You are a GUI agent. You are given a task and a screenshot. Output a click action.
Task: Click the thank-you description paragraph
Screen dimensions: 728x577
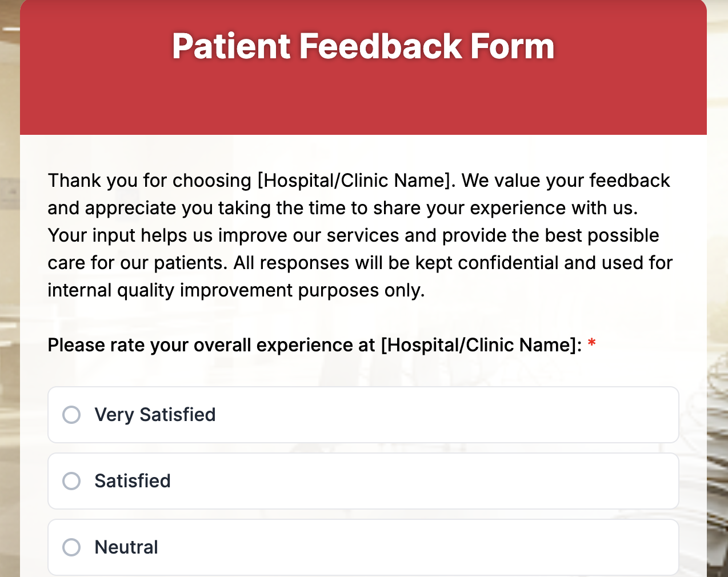pyautogui.click(x=360, y=235)
